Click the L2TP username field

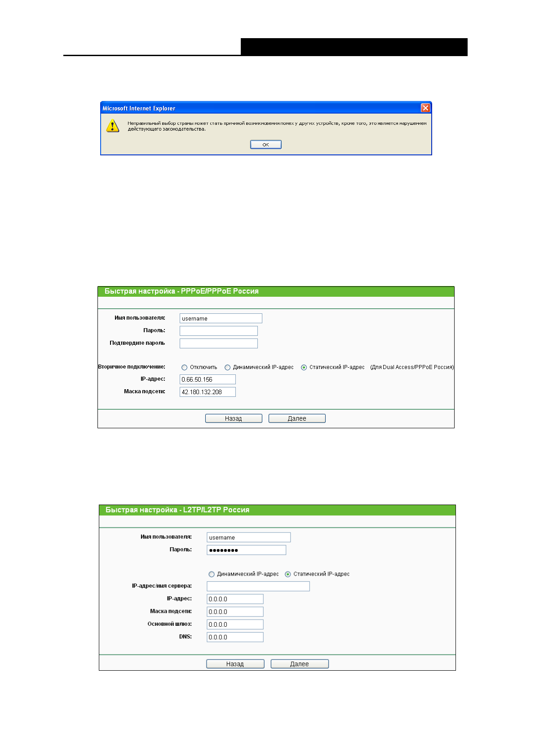248,537
